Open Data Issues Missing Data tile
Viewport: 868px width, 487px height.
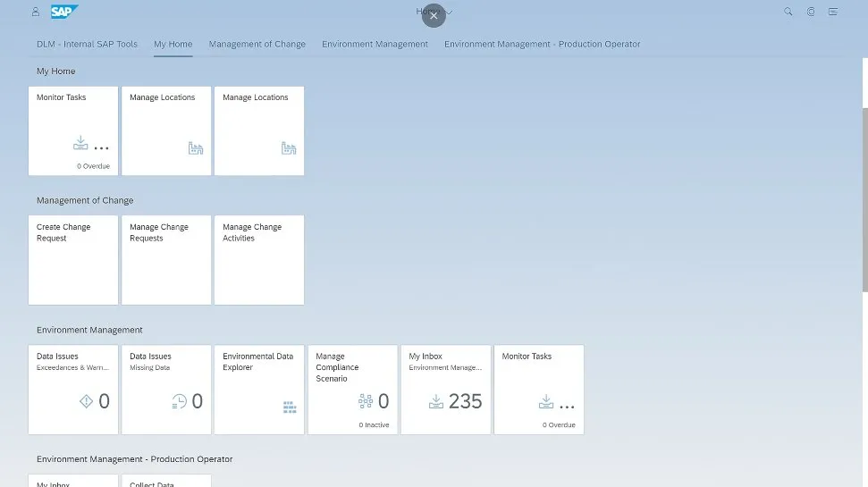tap(166, 390)
